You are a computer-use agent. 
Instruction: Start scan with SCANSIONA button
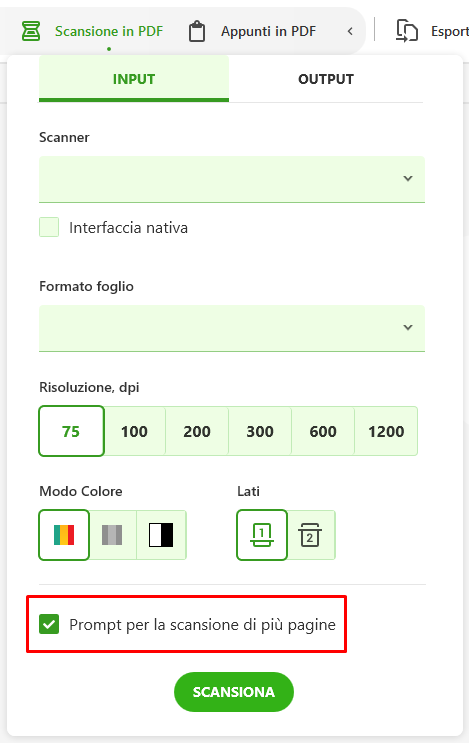tap(234, 692)
